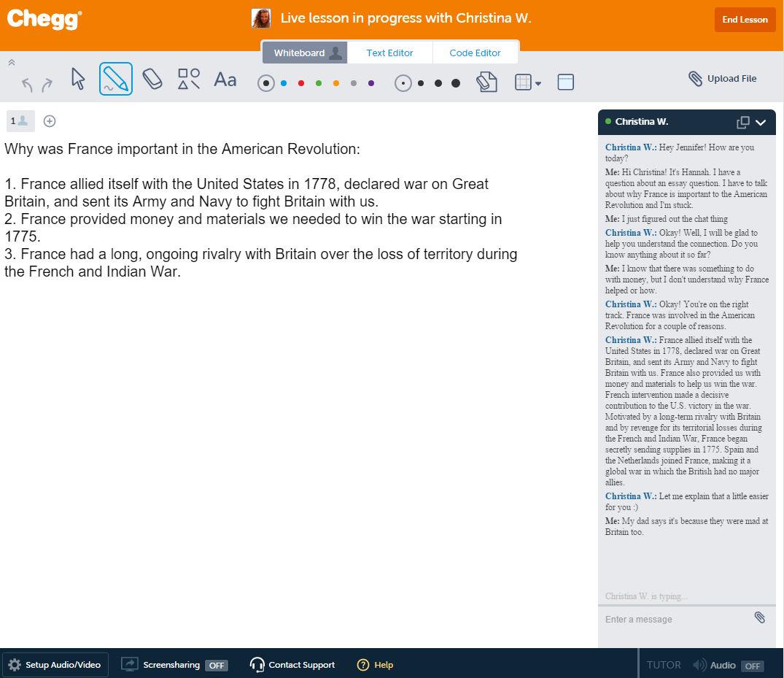This screenshot has height=678, width=784.
Task: Toggle the Audio OFF switch
Action: pos(752,666)
